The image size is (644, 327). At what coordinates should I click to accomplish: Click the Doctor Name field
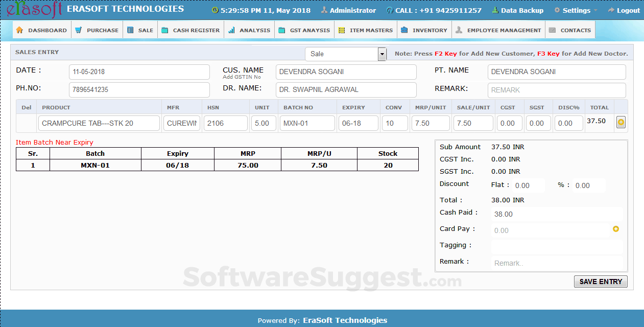click(346, 90)
